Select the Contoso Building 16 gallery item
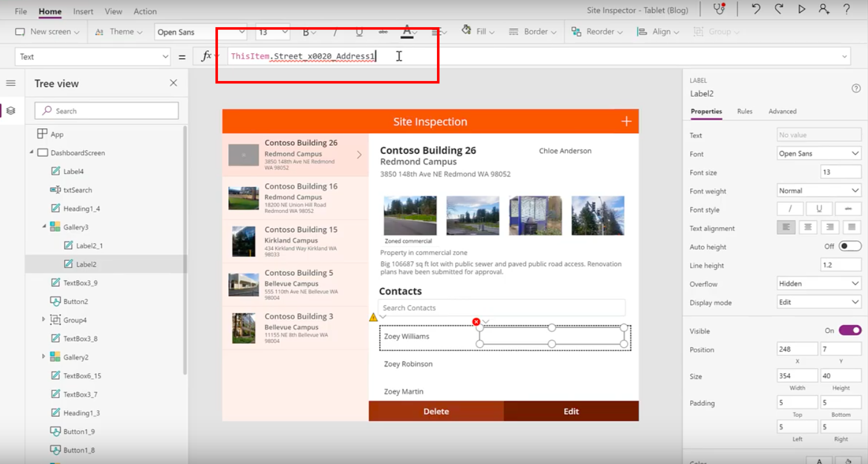 click(x=295, y=198)
